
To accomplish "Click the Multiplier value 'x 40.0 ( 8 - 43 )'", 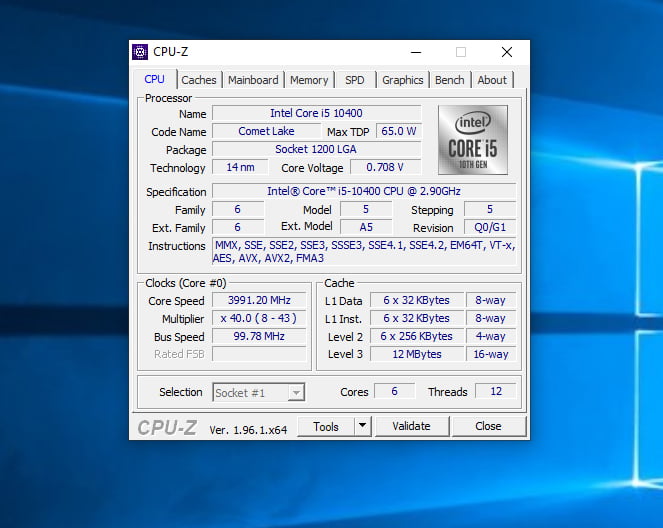I will (x=259, y=318).
